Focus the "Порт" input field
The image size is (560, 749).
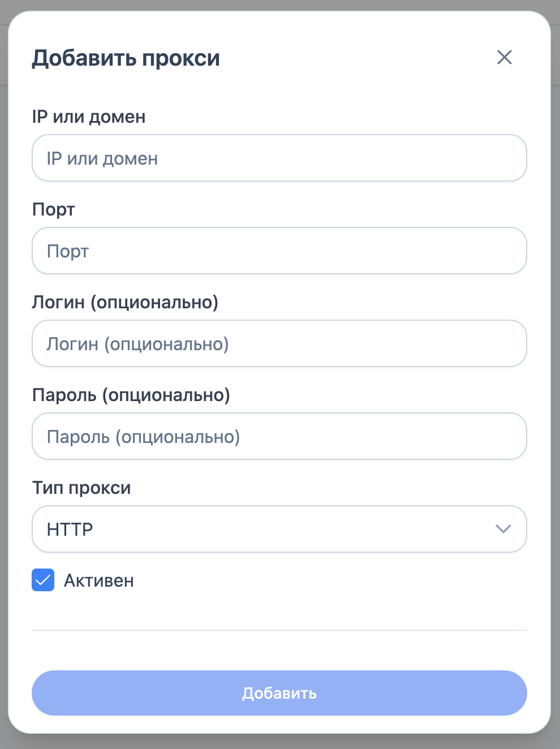[x=279, y=251]
